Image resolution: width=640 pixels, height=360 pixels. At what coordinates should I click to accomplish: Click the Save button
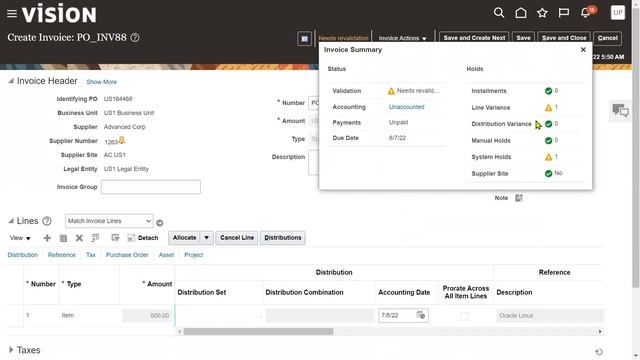(523, 38)
